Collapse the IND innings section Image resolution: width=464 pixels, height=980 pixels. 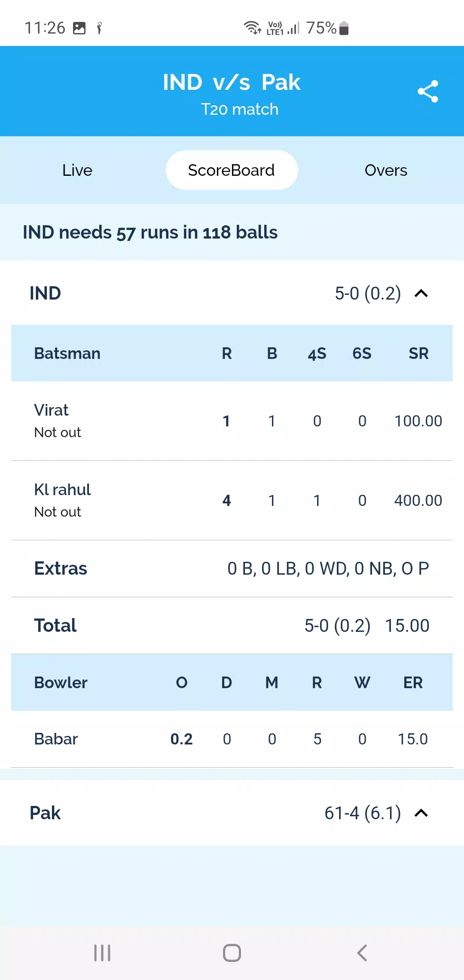[421, 294]
